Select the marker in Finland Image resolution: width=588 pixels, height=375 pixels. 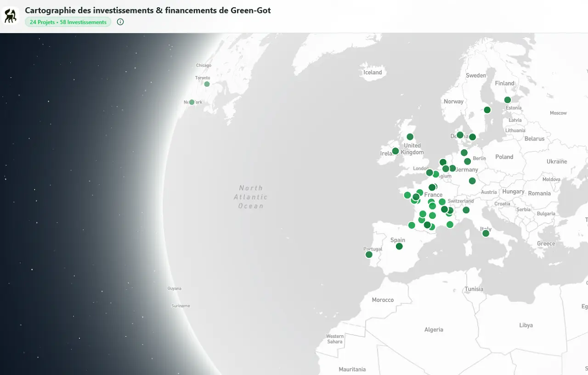tap(507, 100)
